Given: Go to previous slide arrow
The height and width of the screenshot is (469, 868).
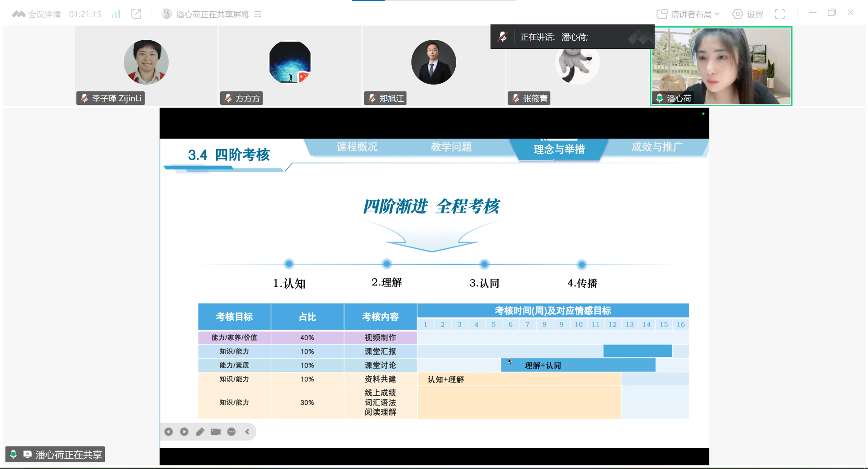Looking at the screenshot, I should (x=169, y=432).
